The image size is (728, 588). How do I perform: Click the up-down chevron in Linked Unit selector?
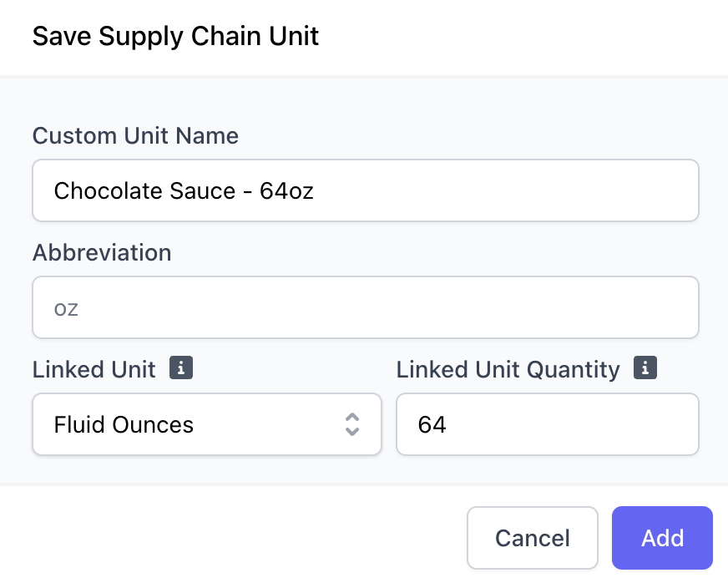point(352,424)
